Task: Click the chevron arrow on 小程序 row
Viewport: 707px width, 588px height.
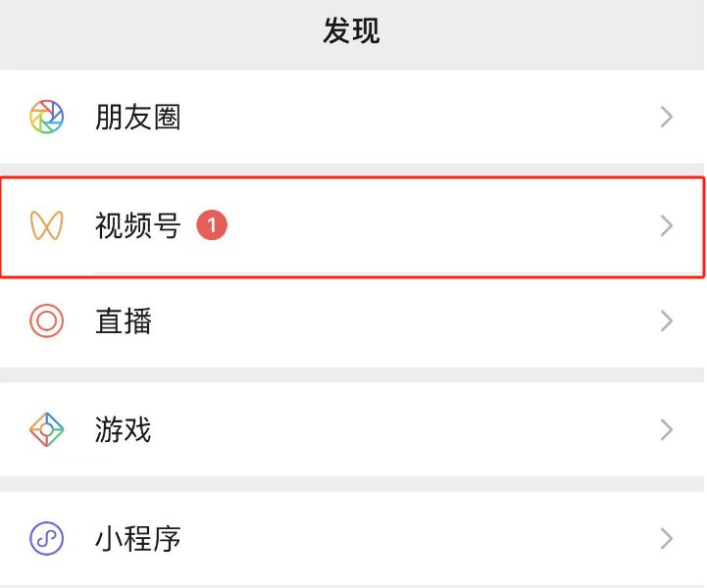Action: point(667,538)
